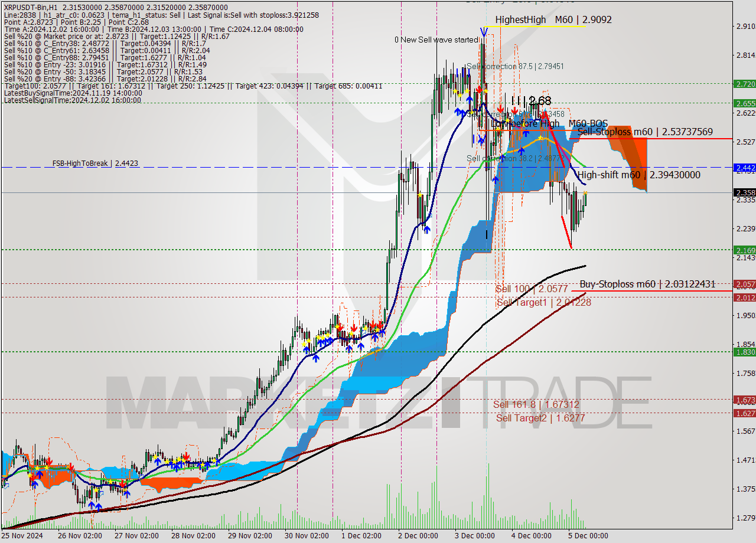Click the 'M60-BOS' label
This screenshot has height=543, width=756.
[588, 123]
